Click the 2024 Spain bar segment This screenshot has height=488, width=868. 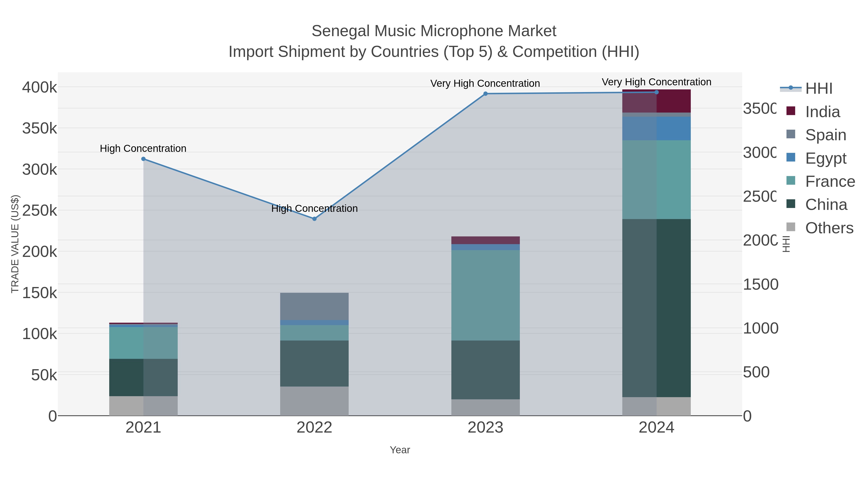click(656, 115)
